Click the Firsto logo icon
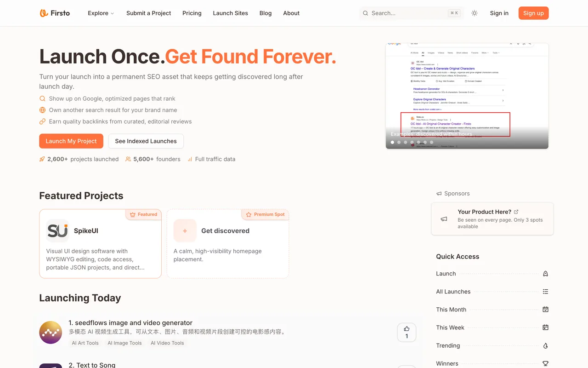The image size is (588, 368). [x=44, y=13]
